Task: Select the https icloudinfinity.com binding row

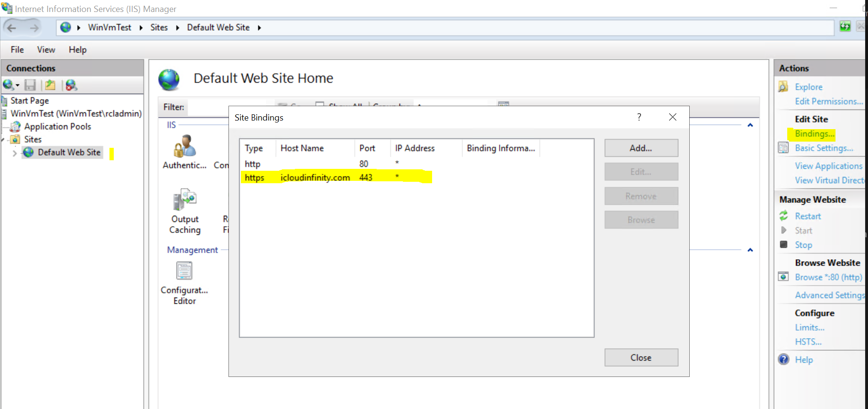Action: 417,177
